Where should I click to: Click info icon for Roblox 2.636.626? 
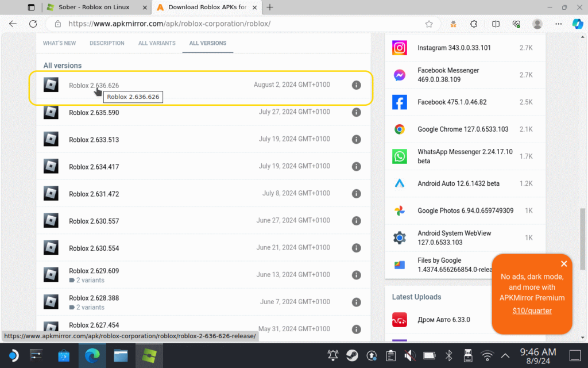[x=356, y=85]
